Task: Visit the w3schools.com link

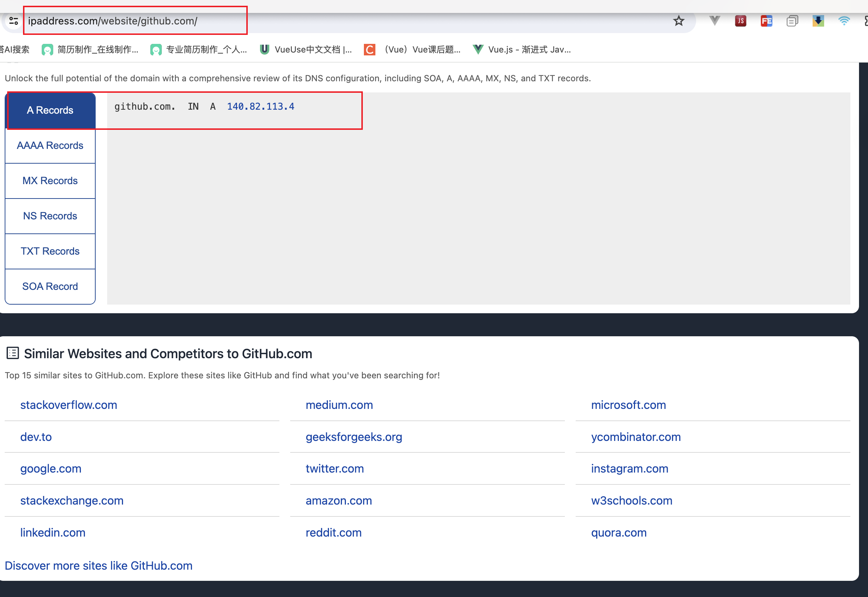Action: click(x=631, y=501)
